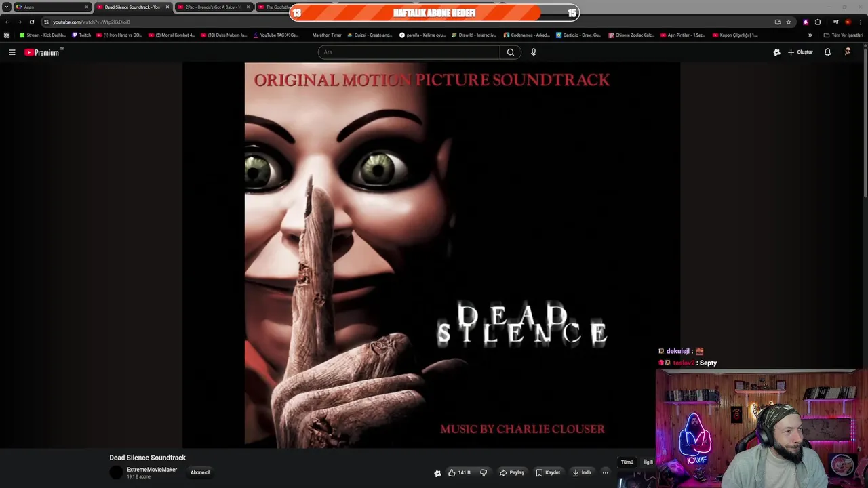Click the Dead Silence album art video
The width and height of the screenshot is (868, 488).
431,255
